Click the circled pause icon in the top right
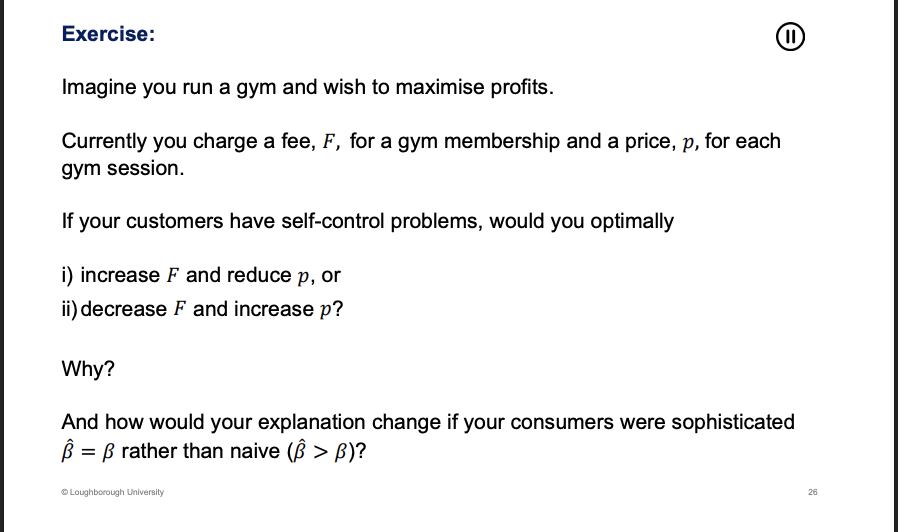Screen dimensions: 898x532 point(790,37)
